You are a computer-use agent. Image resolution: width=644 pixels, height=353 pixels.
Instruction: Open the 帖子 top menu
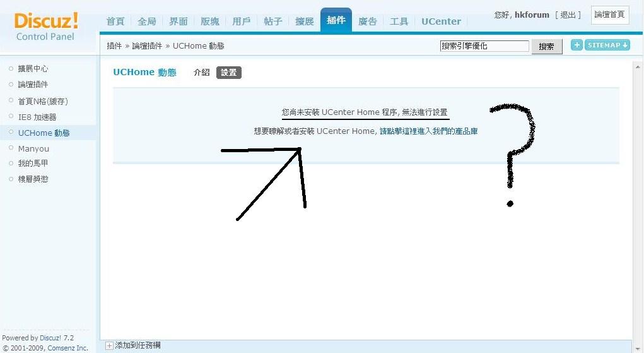tap(272, 21)
